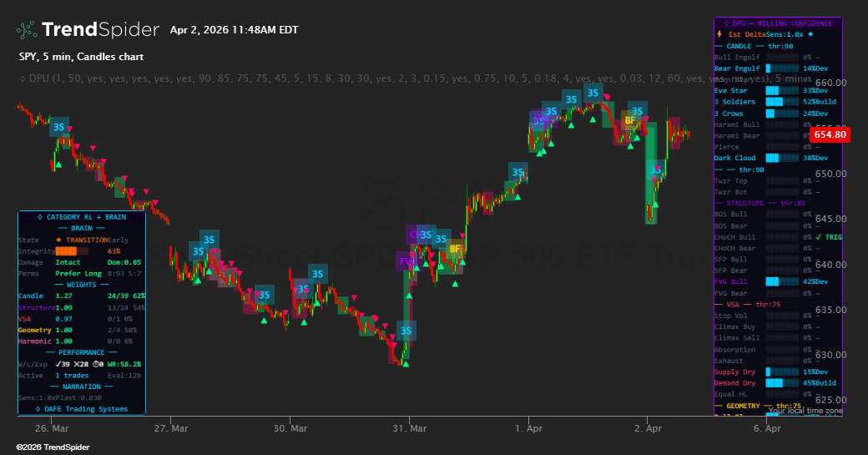
Task: Click the WR:58.2% win rate value
Action: pyautogui.click(x=124, y=364)
